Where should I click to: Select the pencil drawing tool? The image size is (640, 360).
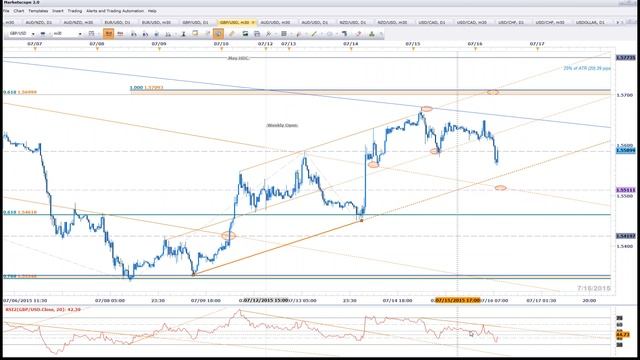(x=231, y=34)
